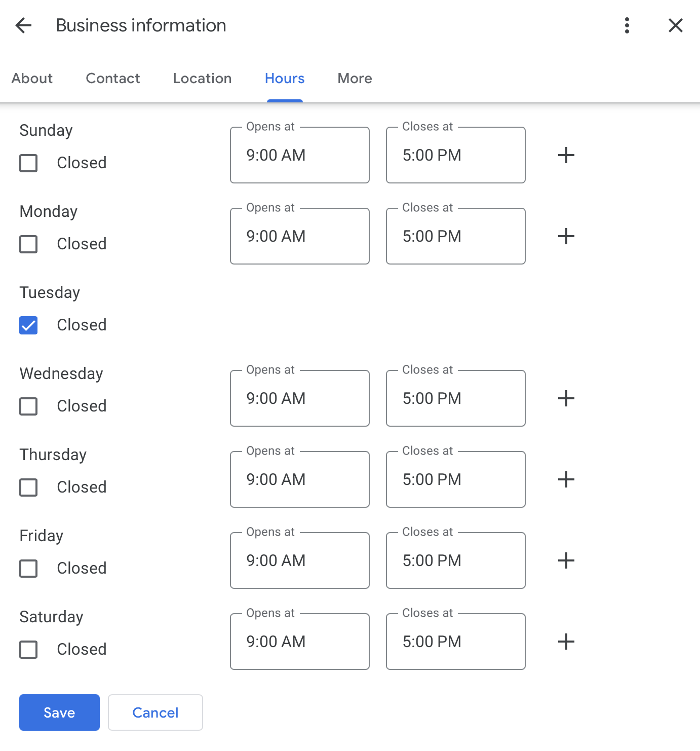Viewport: 700px width, 751px height.
Task: Close the Business information dialog
Action: pyautogui.click(x=676, y=25)
